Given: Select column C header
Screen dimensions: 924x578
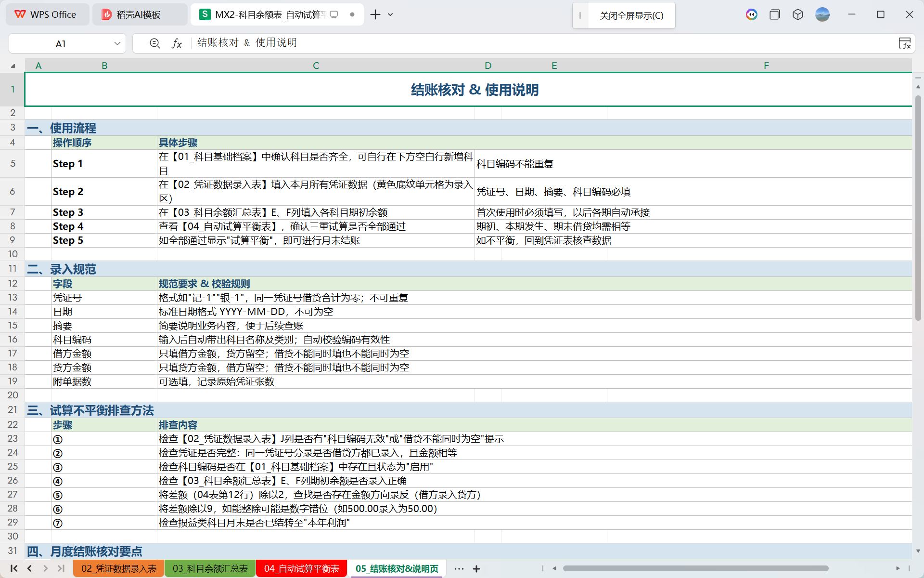Looking at the screenshot, I should click(316, 66).
